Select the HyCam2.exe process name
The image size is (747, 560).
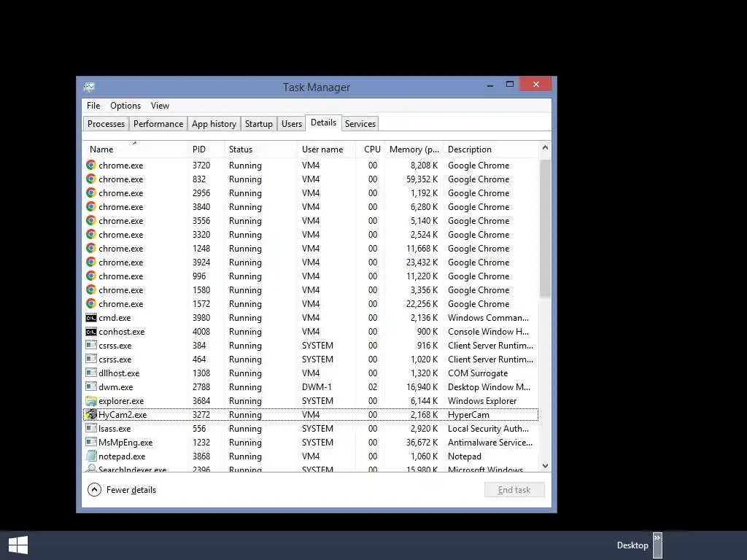pos(123,414)
